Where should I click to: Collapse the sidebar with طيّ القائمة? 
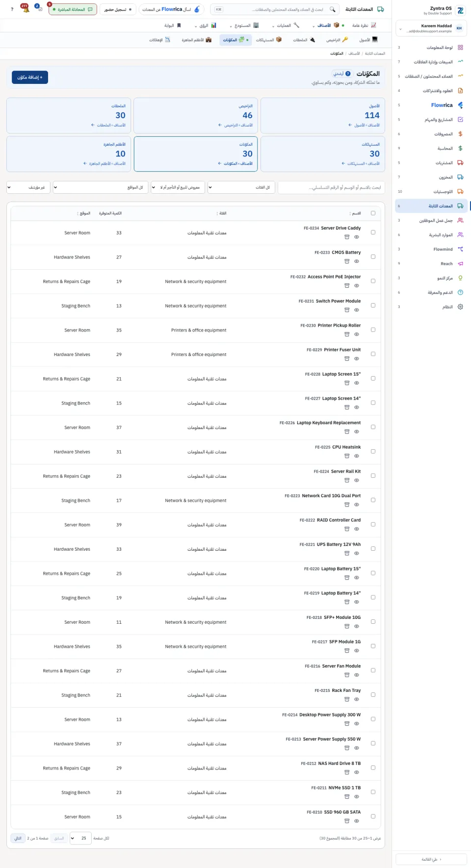[x=431, y=859]
